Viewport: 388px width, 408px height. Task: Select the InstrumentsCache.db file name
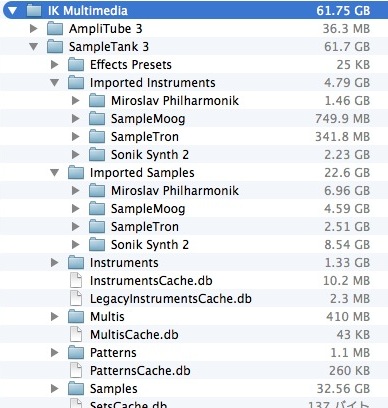point(151,281)
